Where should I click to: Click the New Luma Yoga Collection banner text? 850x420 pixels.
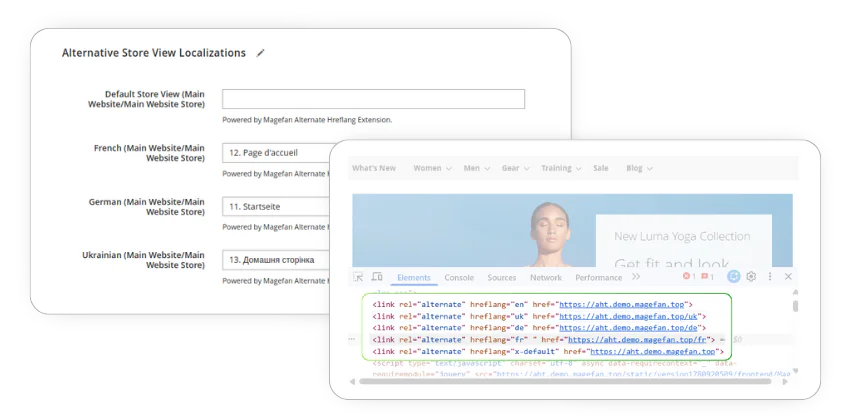(682, 236)
